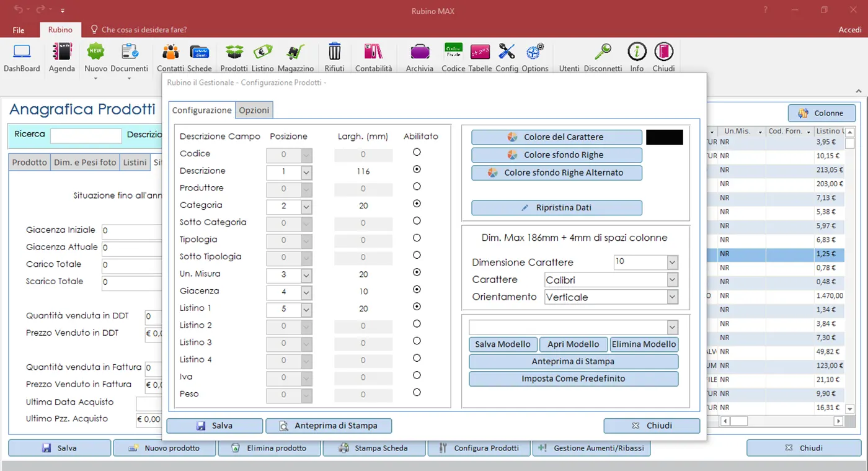Enable the Produttore field radio button
Image resolution: width=868 pixels, height=471 pixels.
(417, 186)
